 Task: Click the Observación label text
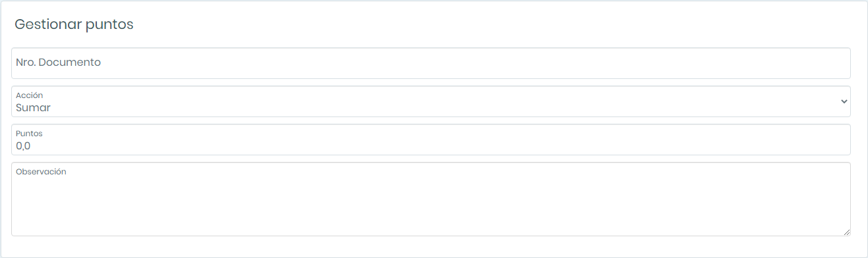tap(41, 172)
